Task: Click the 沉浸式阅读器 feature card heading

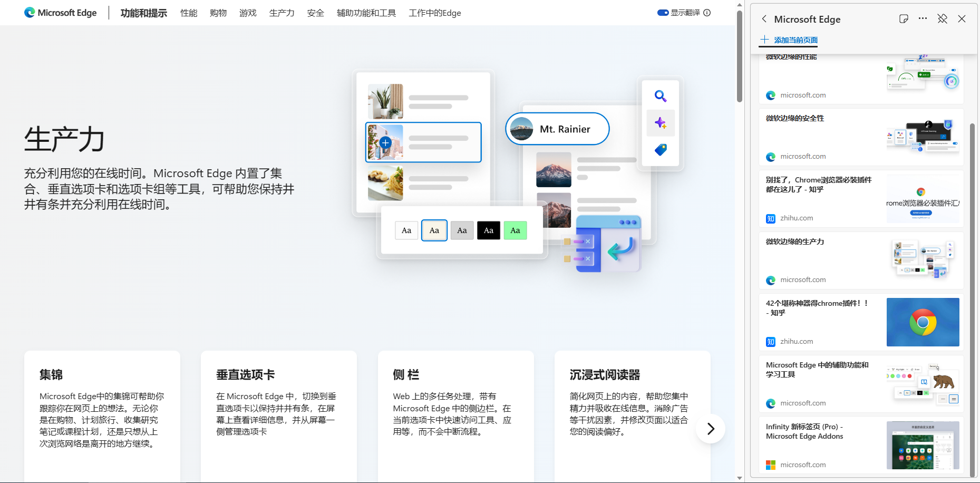Action: 605,375
